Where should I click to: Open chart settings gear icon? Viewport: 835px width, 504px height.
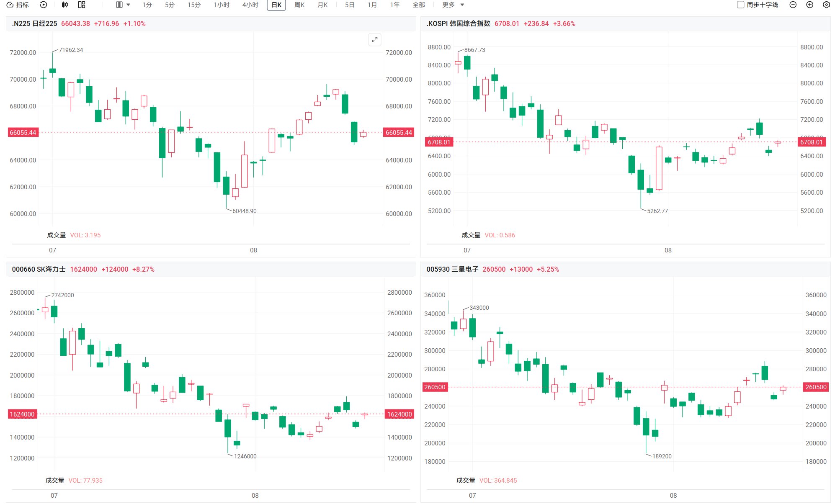(x=826, y=5)
